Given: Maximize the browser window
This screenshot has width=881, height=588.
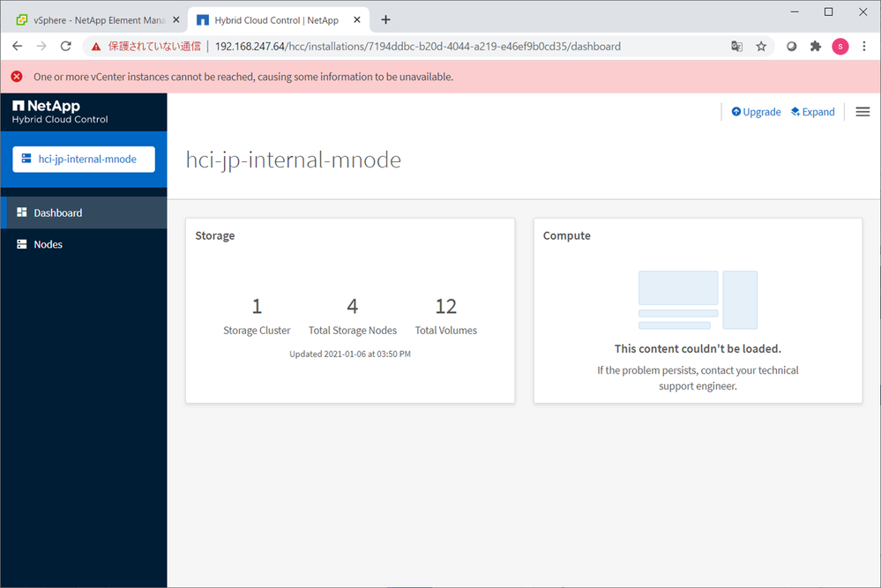Looking at the screenshot, I should (828, 11).
